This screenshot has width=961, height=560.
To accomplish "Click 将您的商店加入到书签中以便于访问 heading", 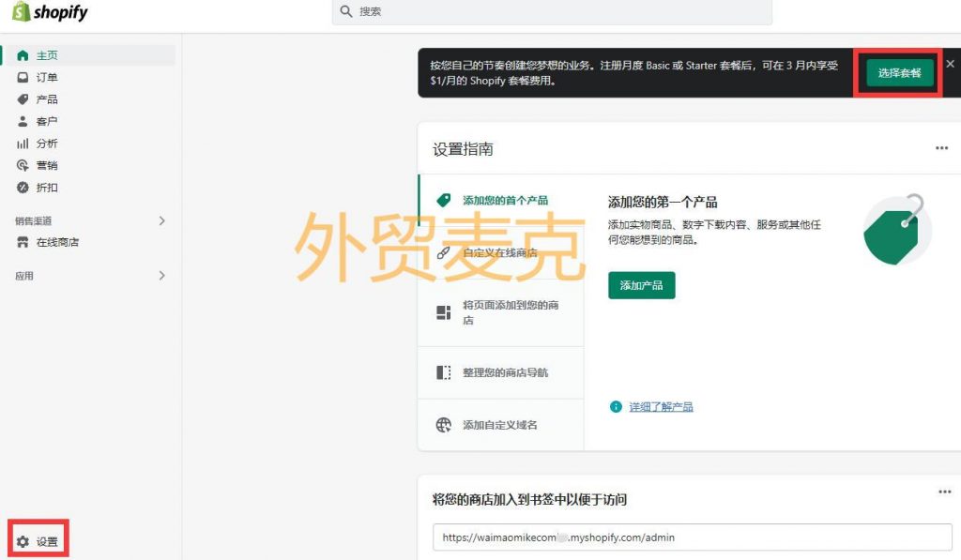I will point(529,499).
